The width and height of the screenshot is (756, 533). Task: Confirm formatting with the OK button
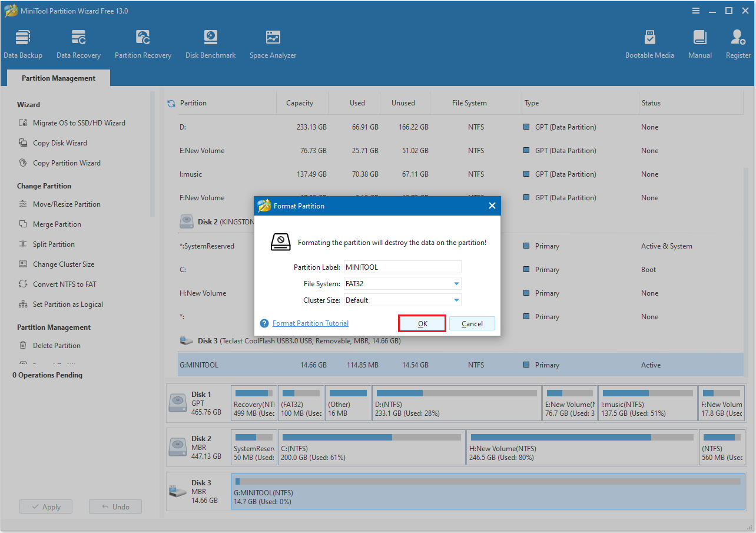(x=422, y=323)
